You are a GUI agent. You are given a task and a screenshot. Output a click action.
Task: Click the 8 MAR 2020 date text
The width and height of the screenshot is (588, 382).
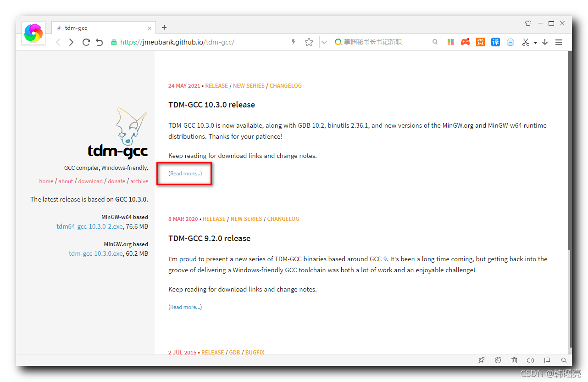click(x=183, y=219)
